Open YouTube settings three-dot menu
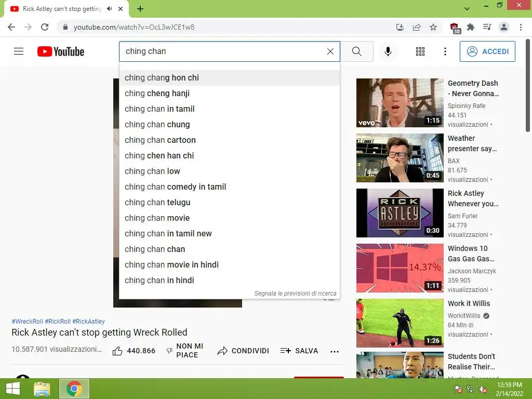Screen dimensions: 532x399 [445, 51]
